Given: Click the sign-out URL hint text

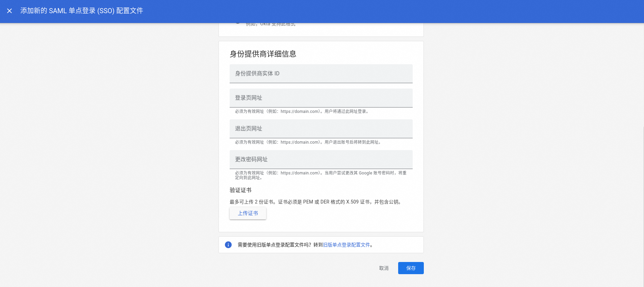Looking at the screenshot, I should (309, 142).
